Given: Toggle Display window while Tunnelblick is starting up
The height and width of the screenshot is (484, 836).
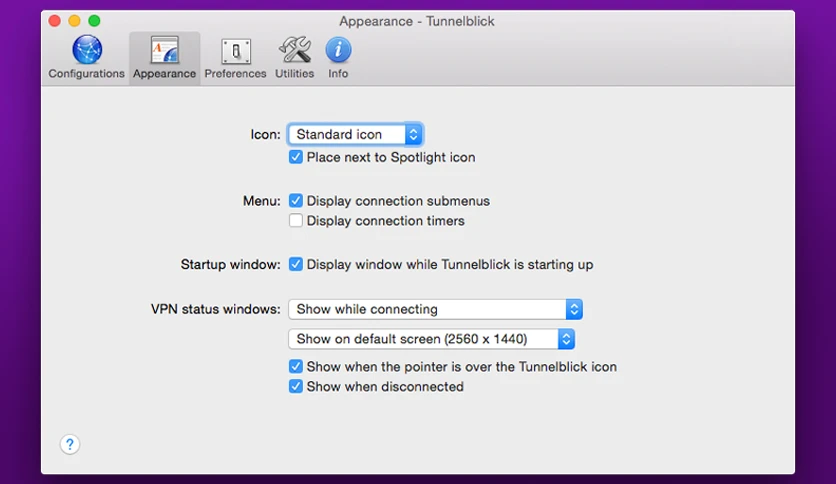Looking at the screenshot, I should click(295, 264).
